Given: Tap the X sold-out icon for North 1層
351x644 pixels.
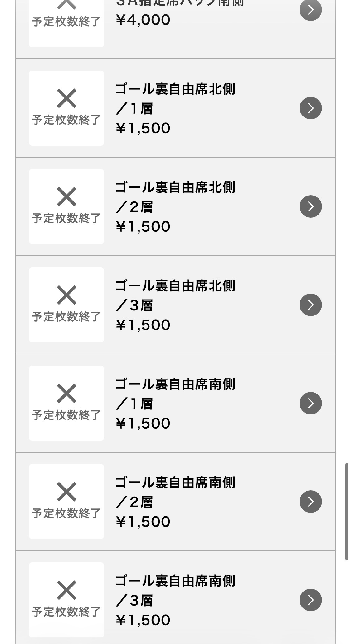Looking at the screenshot, I should tap(66, 98).
